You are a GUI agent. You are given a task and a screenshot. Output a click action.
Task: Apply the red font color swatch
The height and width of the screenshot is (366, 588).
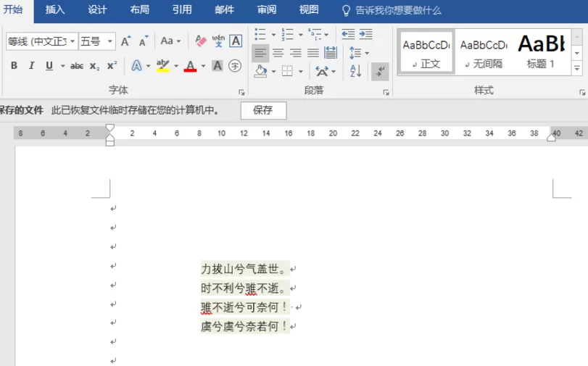pos(191,66)
